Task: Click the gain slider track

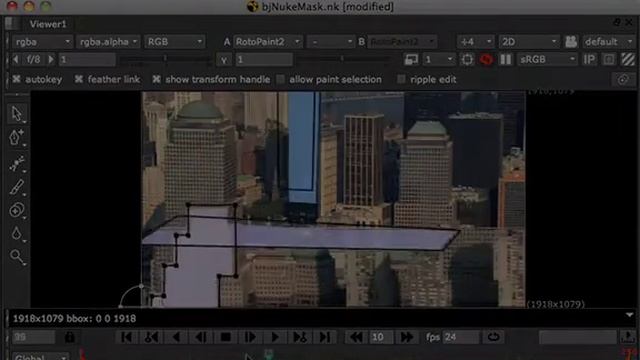Action: tap(165, 60)
